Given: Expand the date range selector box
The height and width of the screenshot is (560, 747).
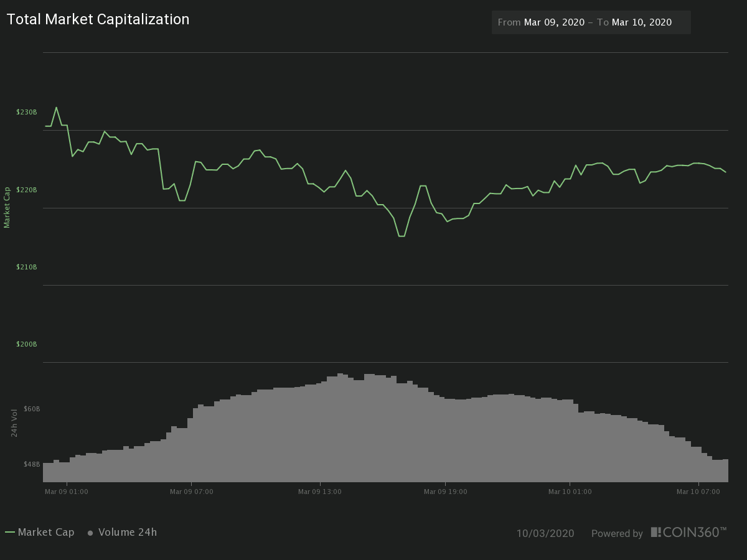Looking at the screenshot, I should 590,22.
